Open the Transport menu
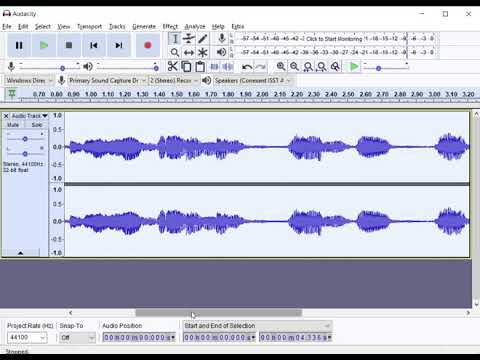Image resolution: width=480 pixels, height=360 pixels. coord(89,26)
